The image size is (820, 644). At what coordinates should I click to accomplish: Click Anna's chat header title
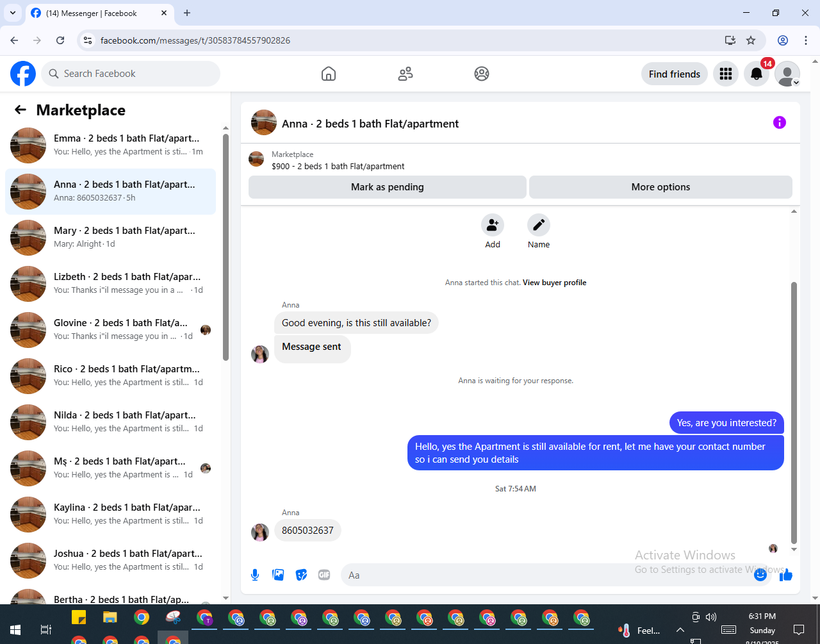[370, 124]
